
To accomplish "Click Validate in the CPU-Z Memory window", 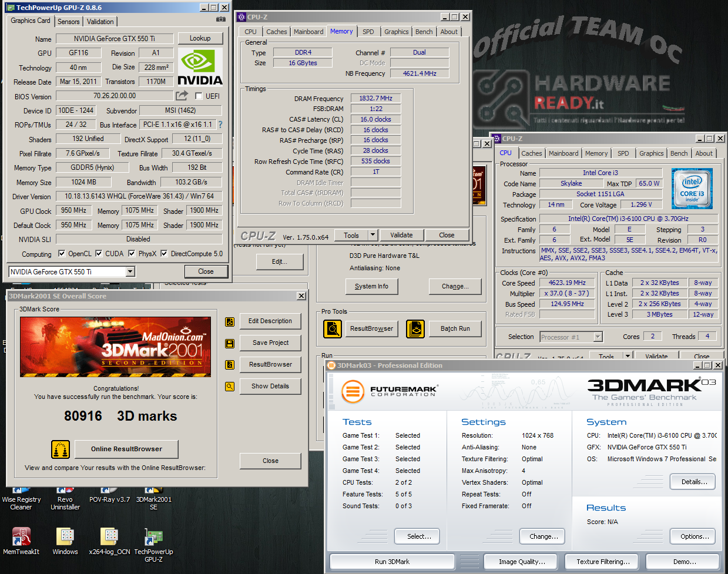I will (x=402, y=235).
